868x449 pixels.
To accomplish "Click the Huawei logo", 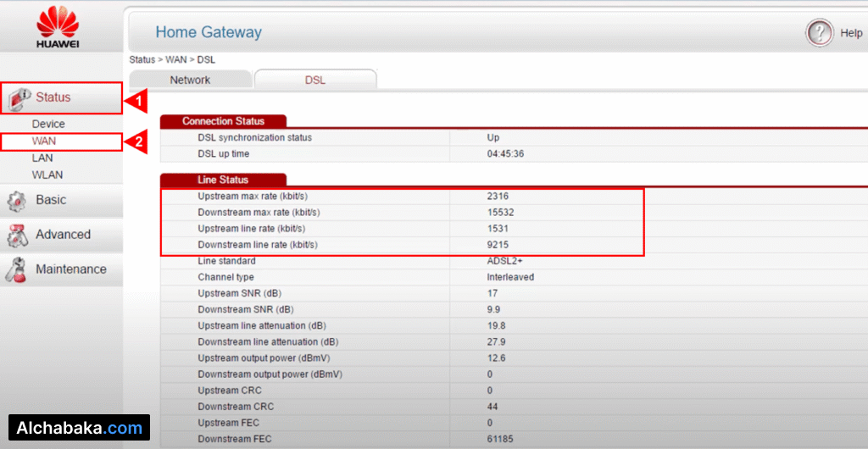I will point(58,27).
